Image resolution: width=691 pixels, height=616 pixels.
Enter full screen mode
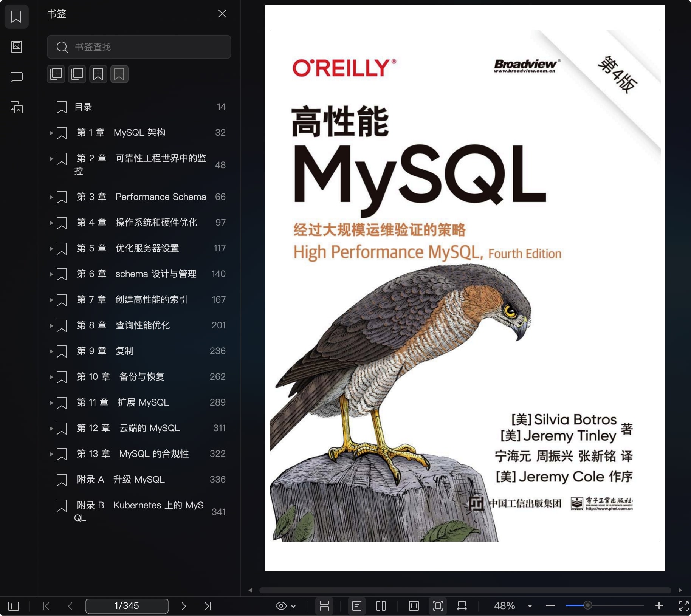(x=683, y=606)
